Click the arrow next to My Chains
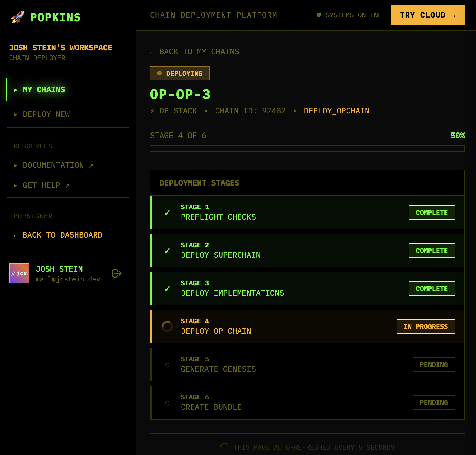The height and width of the screenshot is (455, 476). coord(16,90)
